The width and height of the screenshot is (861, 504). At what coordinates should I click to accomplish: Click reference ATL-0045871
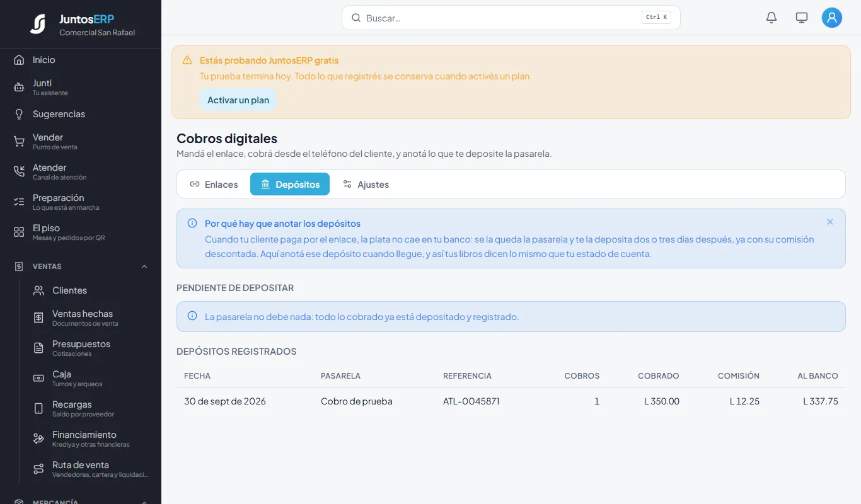(x=471, y=401)
